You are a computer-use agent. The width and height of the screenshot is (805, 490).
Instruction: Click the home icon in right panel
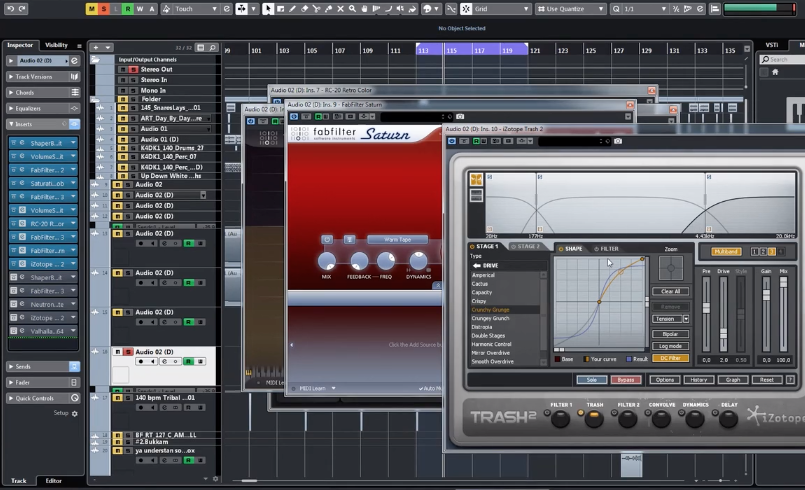tap(775, 72)
